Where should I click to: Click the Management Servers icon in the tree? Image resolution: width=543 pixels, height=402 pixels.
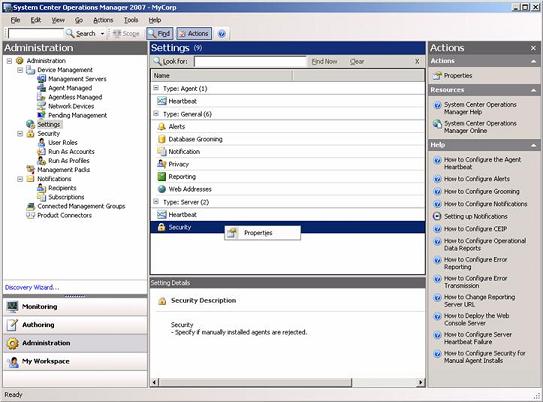42,79
